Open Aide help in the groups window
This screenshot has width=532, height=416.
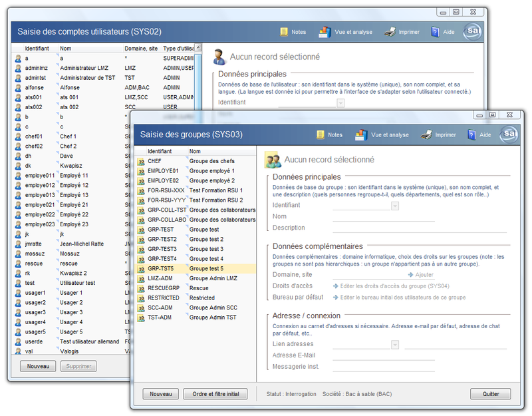click(x=472, y=134)
